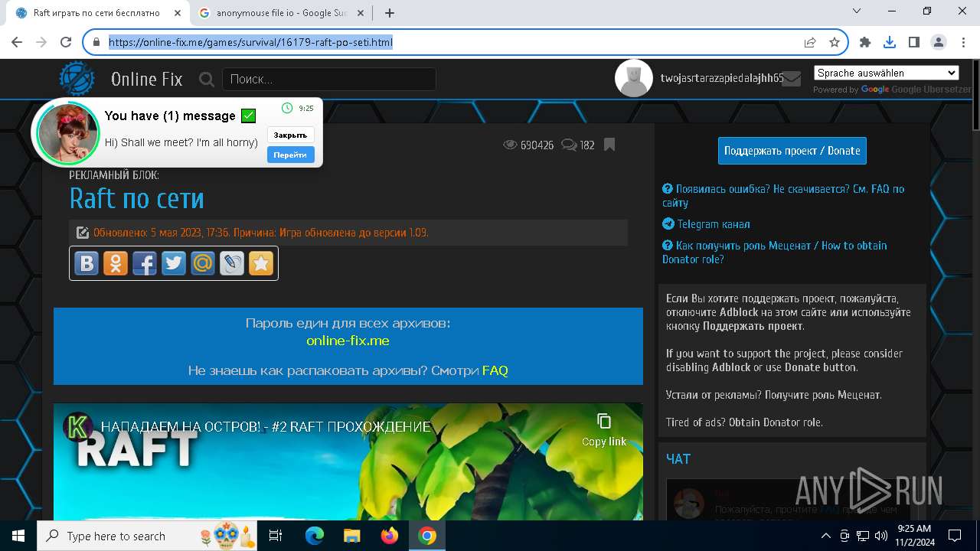Open Firefox from taskbar

(390, 536)
